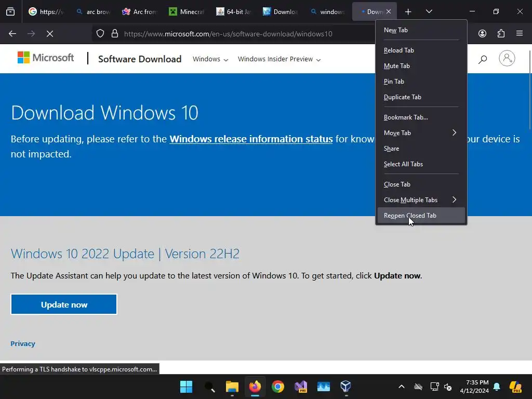This screenshot has height=399, width=532.
Task: Select Close Tab in the context menu
Action: pos(421,184)
